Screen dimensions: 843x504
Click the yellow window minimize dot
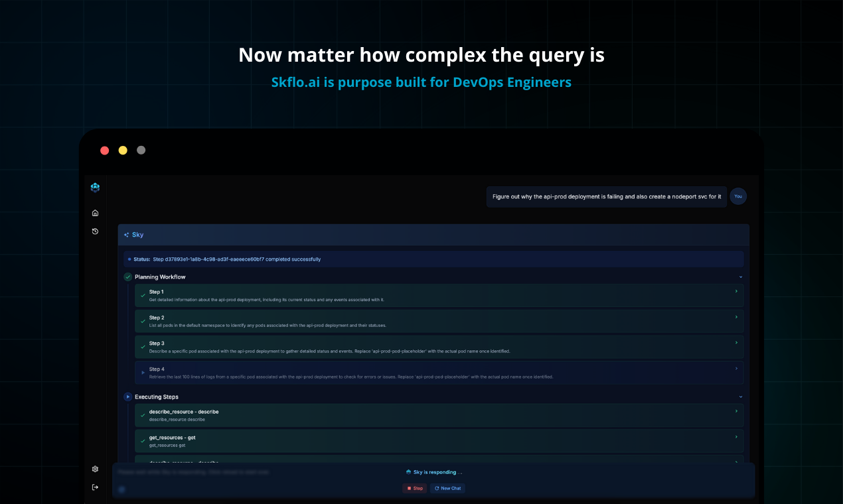tap(123, 151)
